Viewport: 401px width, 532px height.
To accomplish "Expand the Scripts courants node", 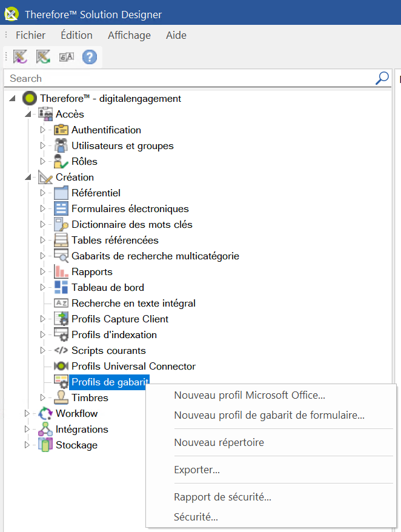I will [x=43, y=350].
